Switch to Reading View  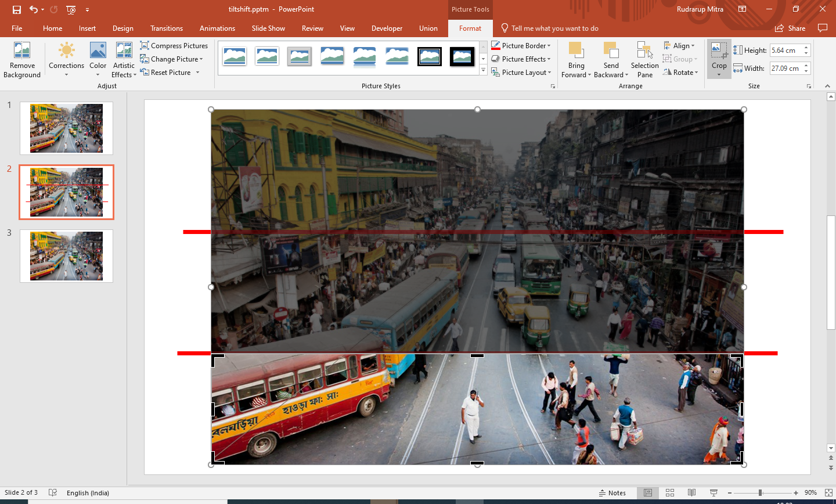691,492
